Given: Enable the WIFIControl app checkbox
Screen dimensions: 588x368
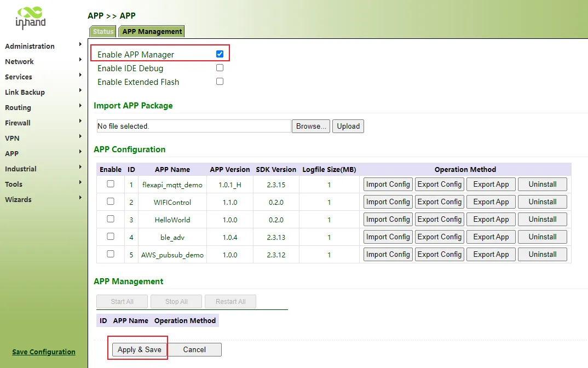Looking at the screenshot, I should click(x=110, y=202).
